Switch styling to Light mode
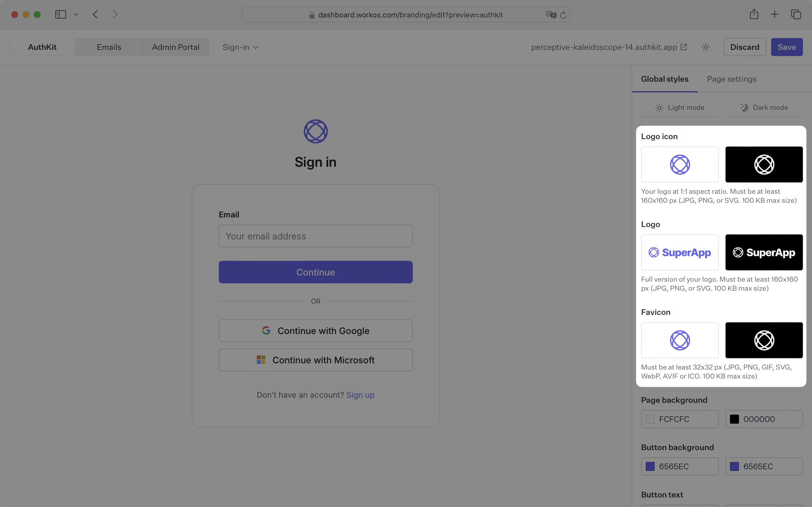This screenshot has width=812, height=507. (x=680, y=107)
